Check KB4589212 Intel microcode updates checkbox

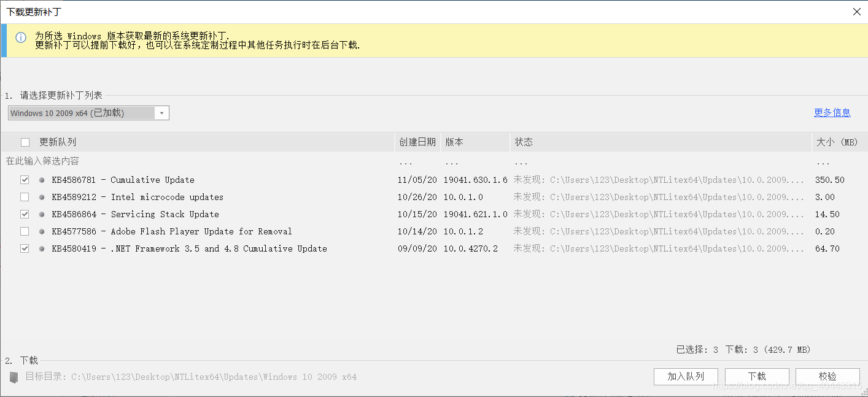coord(25,198)
